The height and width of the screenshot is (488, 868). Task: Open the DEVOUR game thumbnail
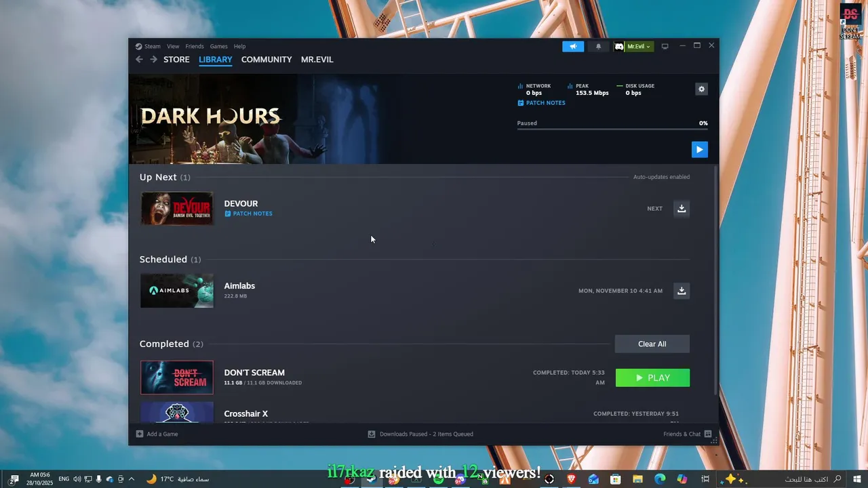177,208
